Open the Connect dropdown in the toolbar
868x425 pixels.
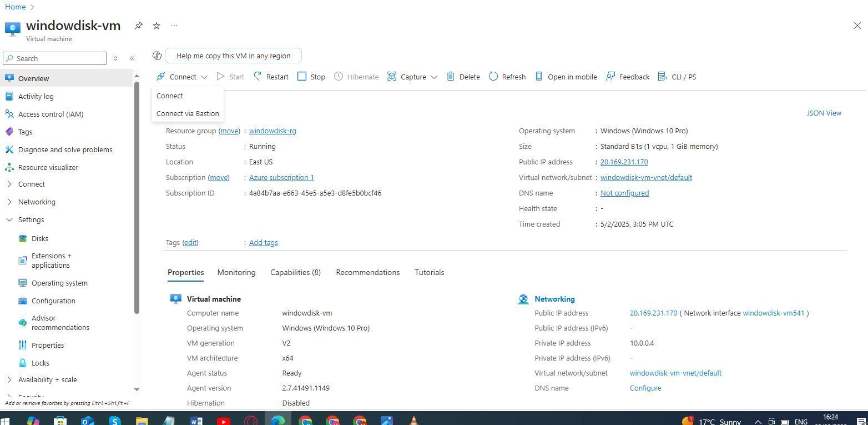point(181,77)
